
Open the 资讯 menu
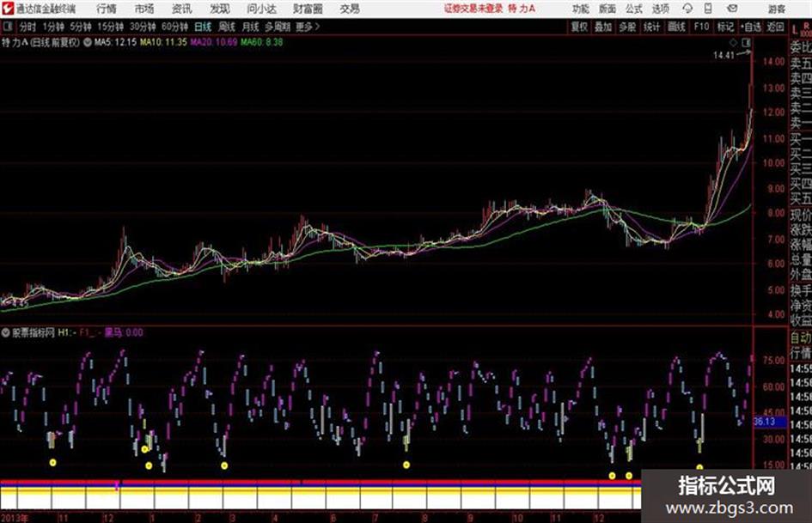(181, 9)
